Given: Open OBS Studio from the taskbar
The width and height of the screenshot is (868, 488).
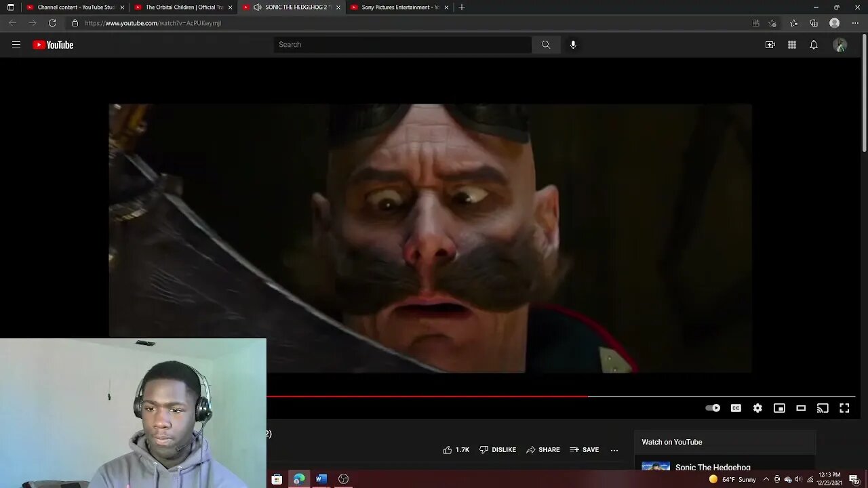Looking at the screenshot, I should pyautogui.click(x=343, y=479).
